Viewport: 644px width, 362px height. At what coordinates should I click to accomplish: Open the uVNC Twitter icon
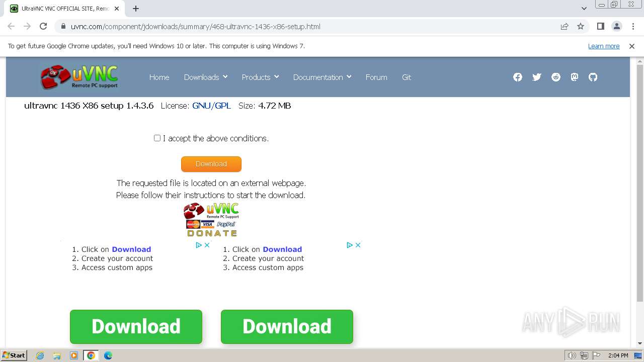coord(537,77)
